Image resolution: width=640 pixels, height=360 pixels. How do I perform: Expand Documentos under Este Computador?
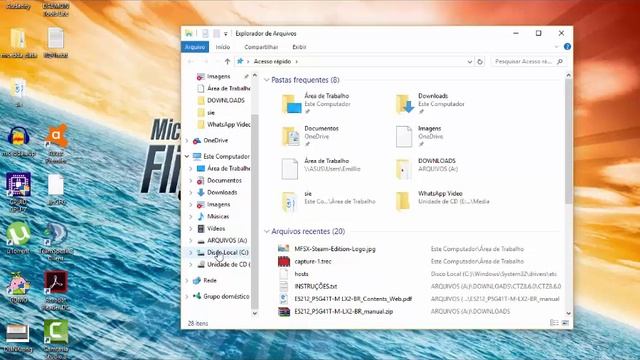coord(191,180)
